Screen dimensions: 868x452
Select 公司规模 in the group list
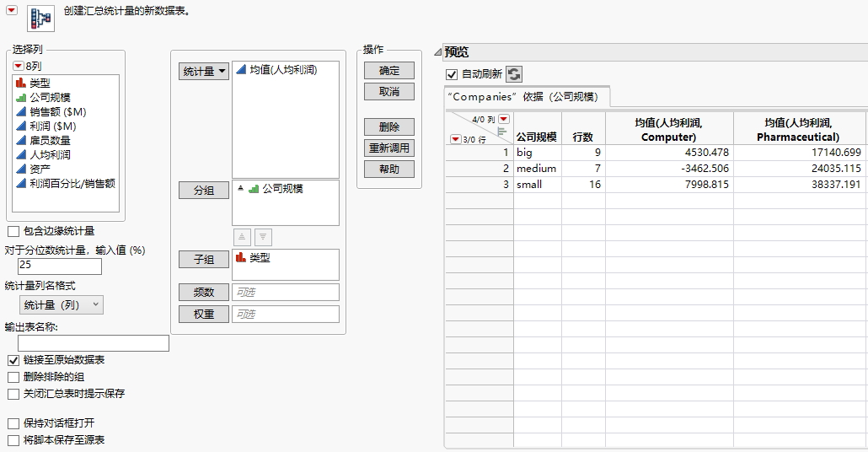click(282, 189)
